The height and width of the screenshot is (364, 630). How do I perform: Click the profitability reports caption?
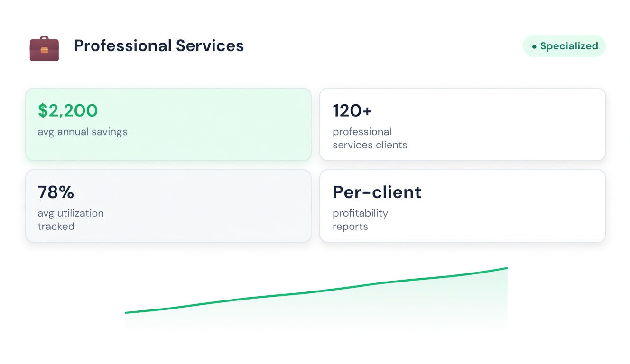tap(360, 220)
